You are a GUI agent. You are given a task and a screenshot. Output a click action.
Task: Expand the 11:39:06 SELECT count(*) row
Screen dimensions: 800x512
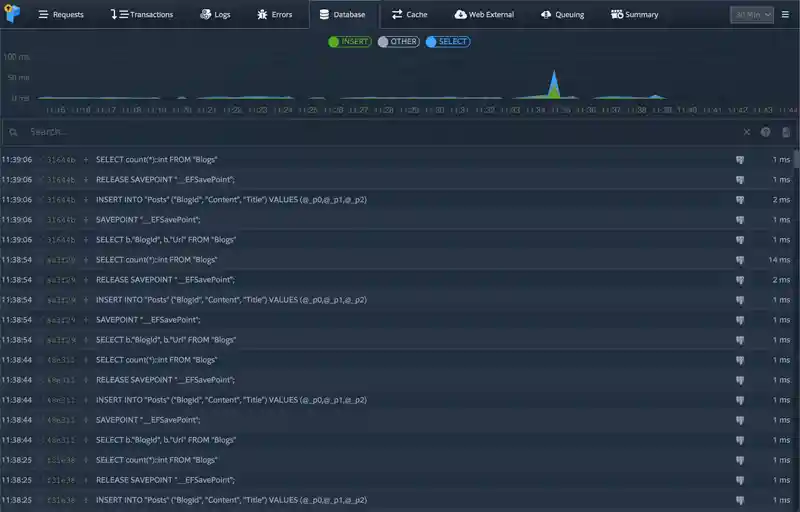click(x=86, y=160)
